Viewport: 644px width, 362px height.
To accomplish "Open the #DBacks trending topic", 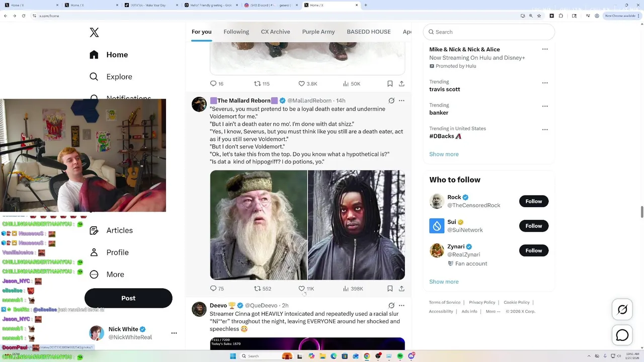I will [x=445, y=136].
